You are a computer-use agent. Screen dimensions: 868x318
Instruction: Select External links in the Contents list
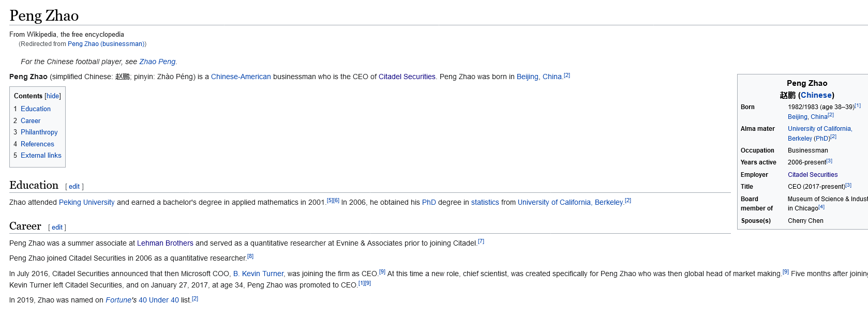coord(41,156)
